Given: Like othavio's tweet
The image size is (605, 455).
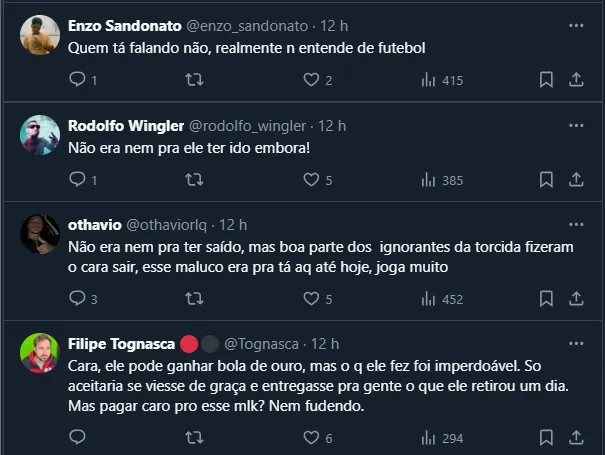Looking at the screenshot, I should click(x=311, y=298).
